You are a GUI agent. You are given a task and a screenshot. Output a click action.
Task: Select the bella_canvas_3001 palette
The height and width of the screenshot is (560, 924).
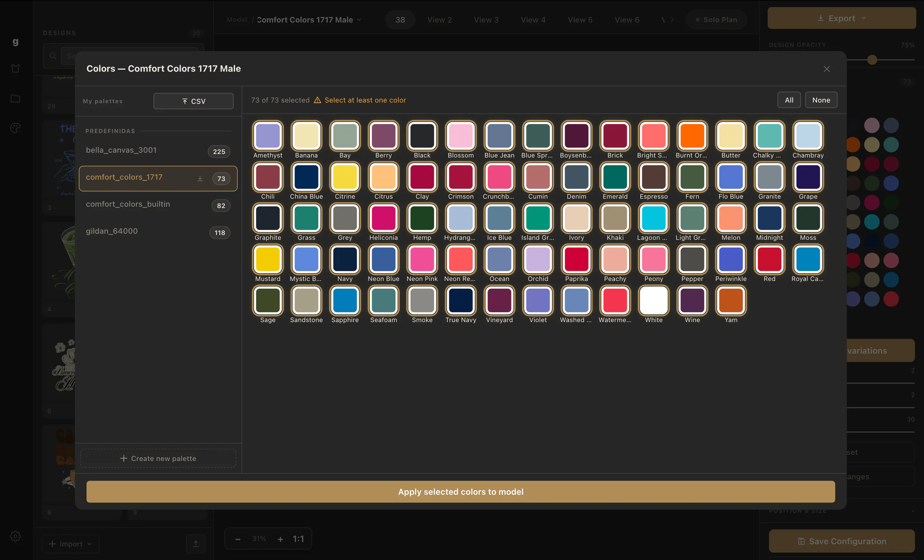[x=158, y=151]
